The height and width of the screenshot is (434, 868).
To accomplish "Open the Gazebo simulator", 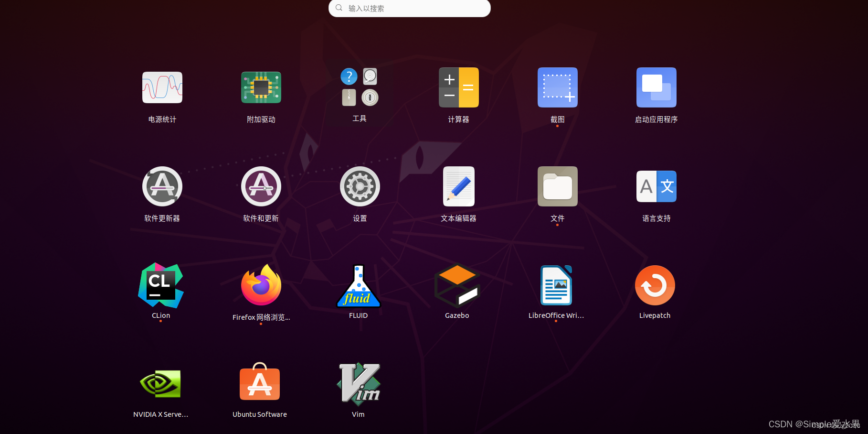I will pos(457,285).
